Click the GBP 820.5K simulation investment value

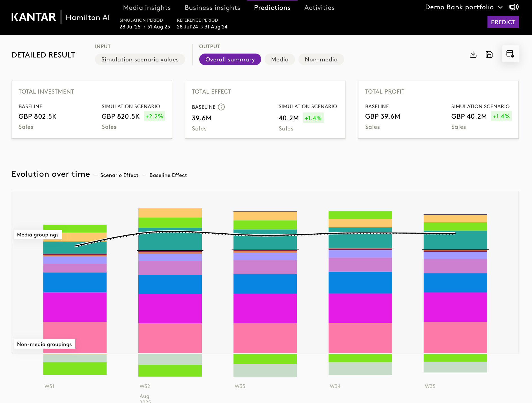click(x=121, y=116)
